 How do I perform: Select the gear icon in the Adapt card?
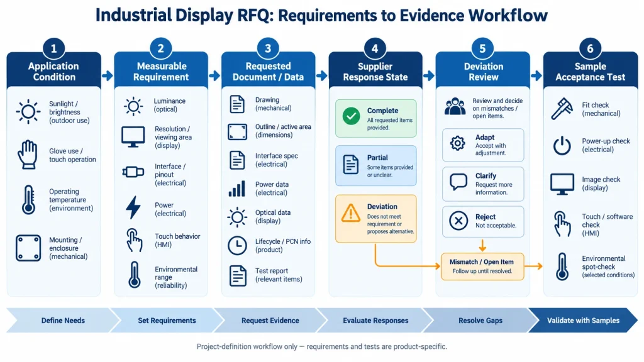458,143
